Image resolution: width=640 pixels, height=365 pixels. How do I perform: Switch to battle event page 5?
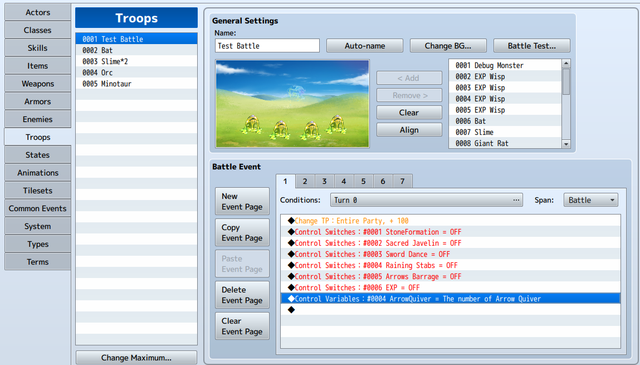click(363, 181)
